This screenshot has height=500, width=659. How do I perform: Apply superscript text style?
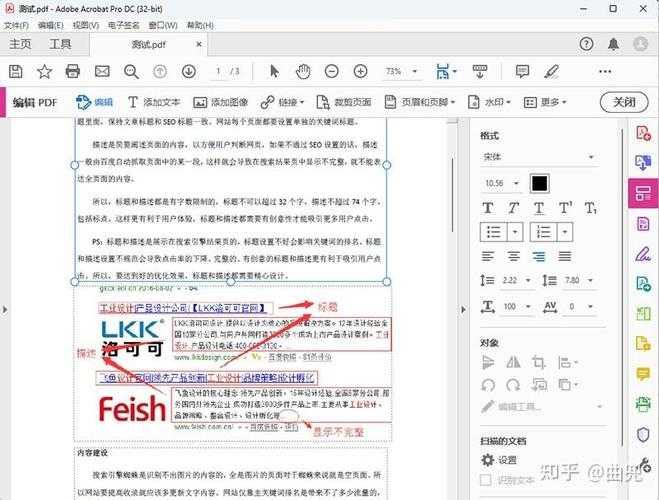coord(565,208)
